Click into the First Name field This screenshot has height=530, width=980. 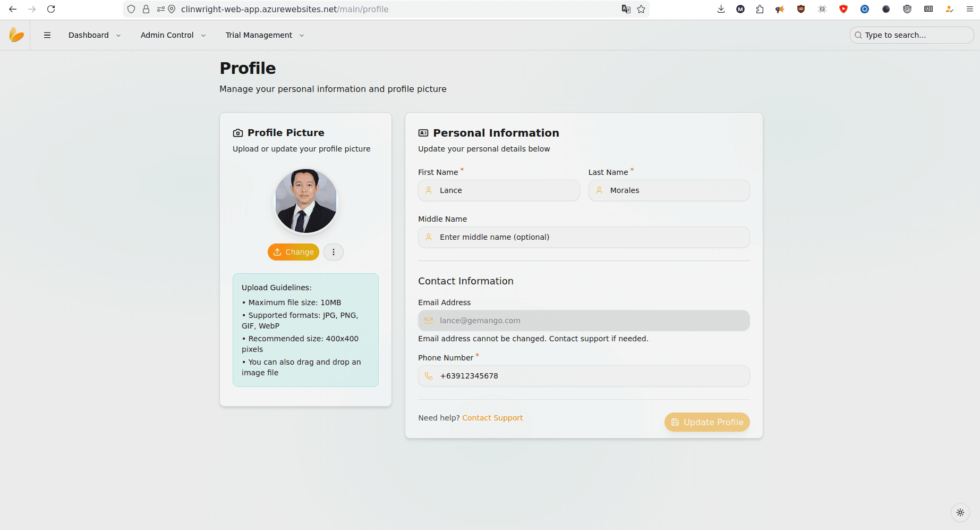505,190
